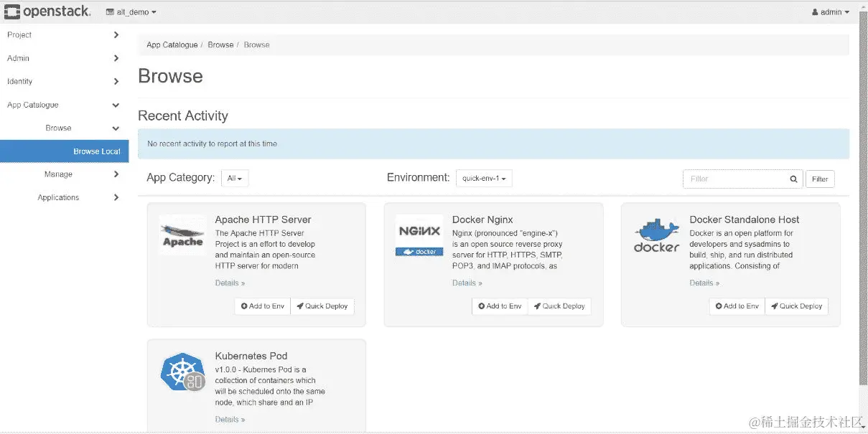Open the quick-env-1 environment dropdown
The width and height of the screenshot is (868, 434).
484,179
